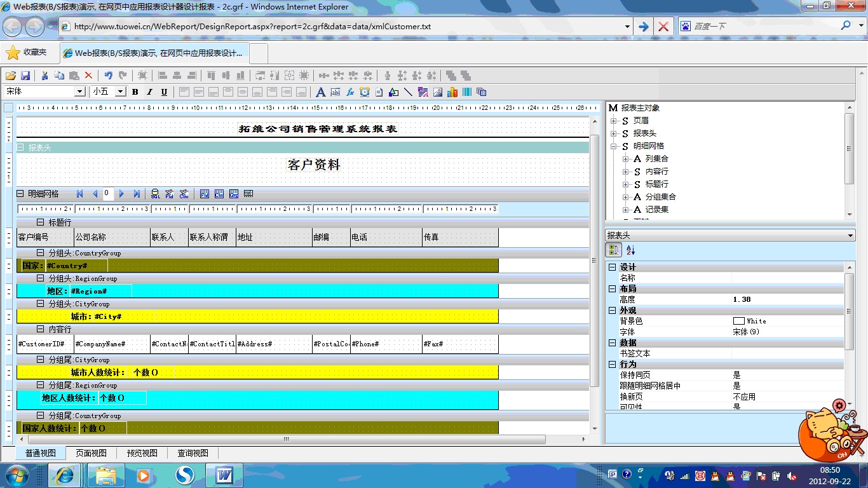Viewport: 868px width, 488px height.
Task: Go to the last record in detail grid
Action: (137, 194)
